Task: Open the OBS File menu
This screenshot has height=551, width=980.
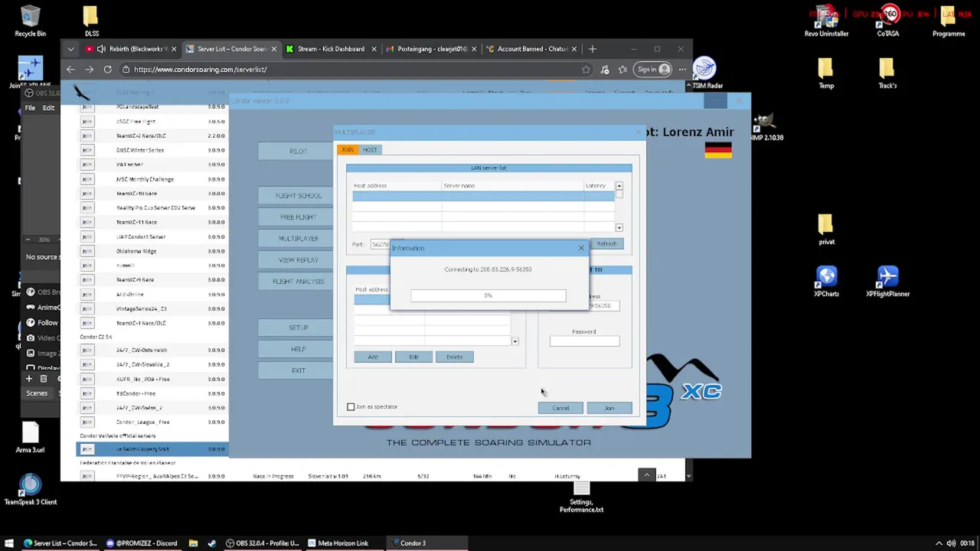Action: [x=30, y=108]
